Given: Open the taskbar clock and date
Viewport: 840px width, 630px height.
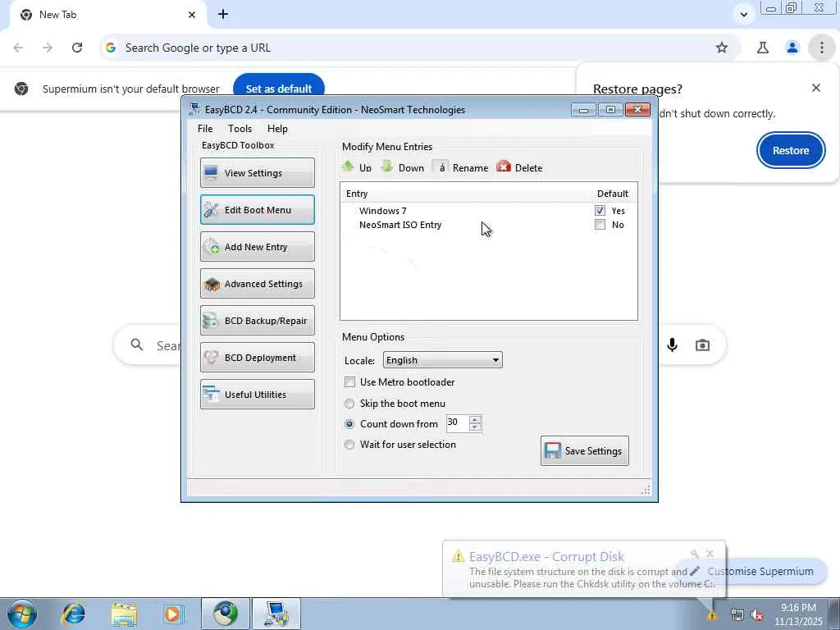Looking at the screenshot, I should click(798, 614).
